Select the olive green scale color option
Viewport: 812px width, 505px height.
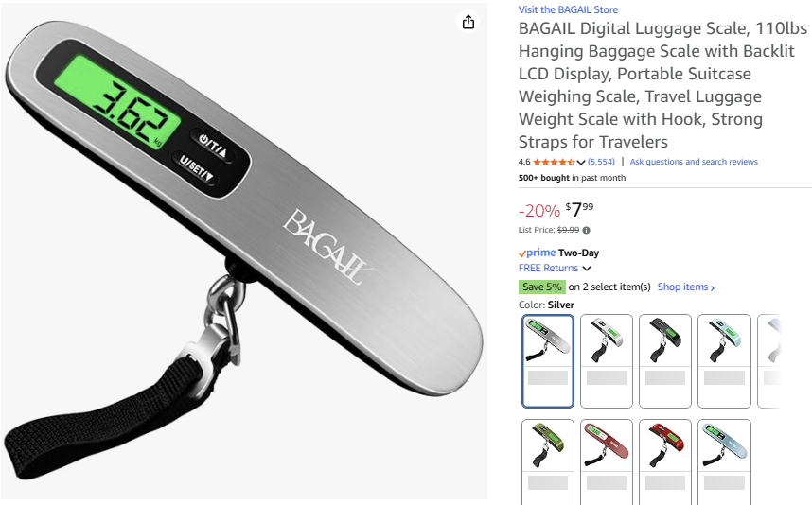pos(548,461)
